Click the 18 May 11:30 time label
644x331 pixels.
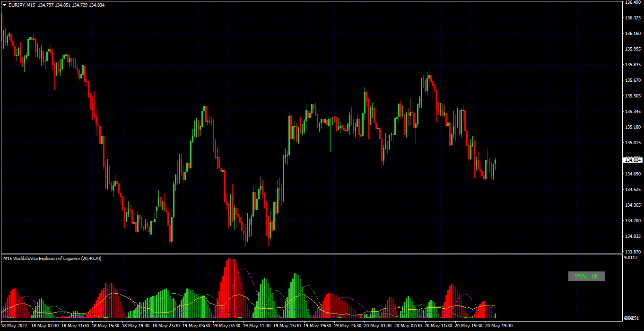tap(75, 326)
